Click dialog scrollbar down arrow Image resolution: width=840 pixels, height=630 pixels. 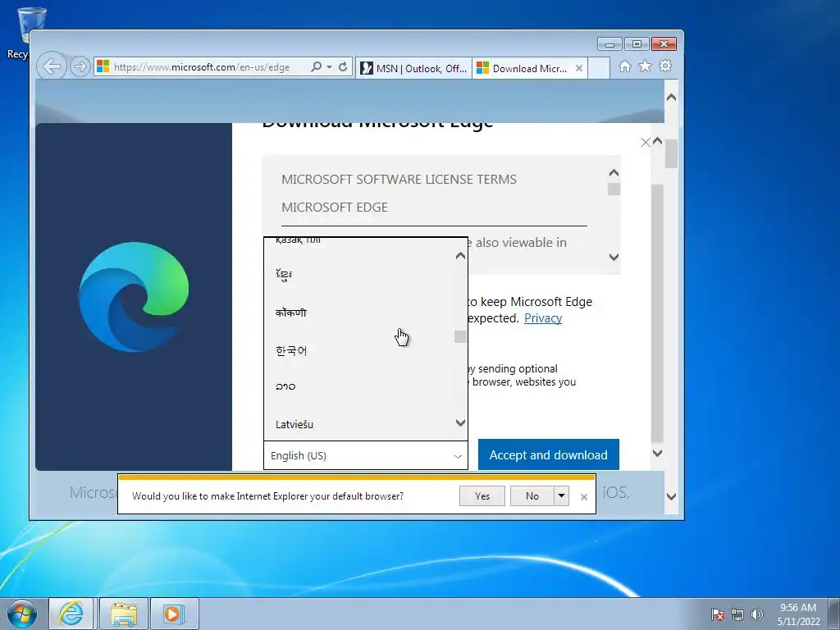pos(657,453)
